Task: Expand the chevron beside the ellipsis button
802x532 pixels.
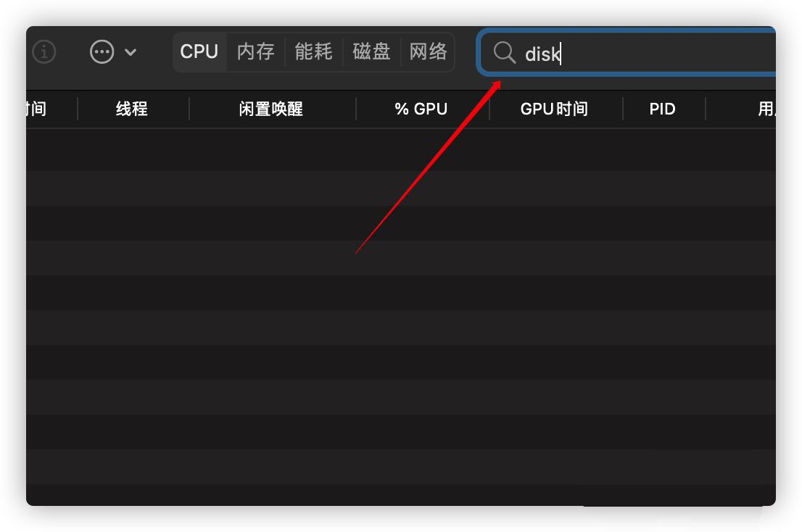Action: coord(131,52)
